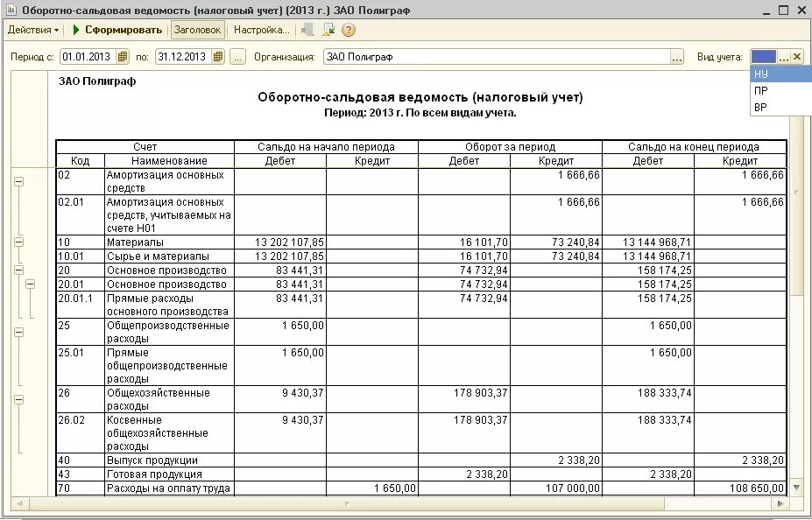Click the greyed-out documents toolbar icon
The height and width of the screenshot is (520, 812).
coord(307,30)
